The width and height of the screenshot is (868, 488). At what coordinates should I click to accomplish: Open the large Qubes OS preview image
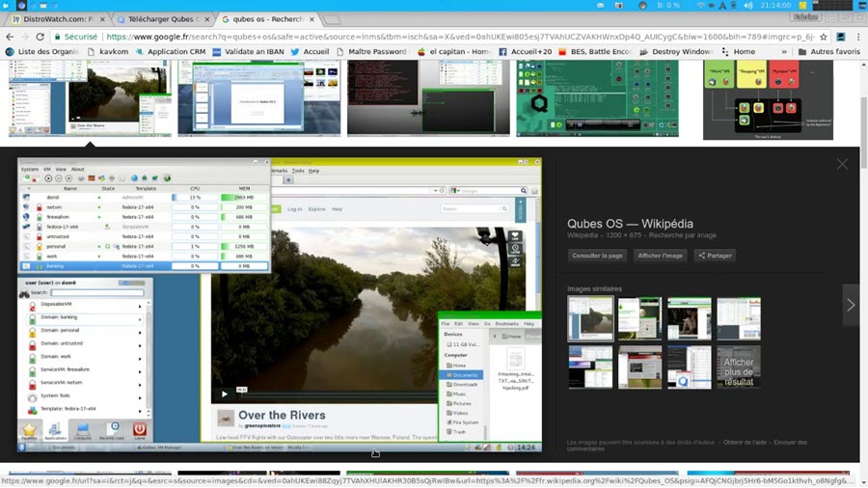tap(280, 305)
